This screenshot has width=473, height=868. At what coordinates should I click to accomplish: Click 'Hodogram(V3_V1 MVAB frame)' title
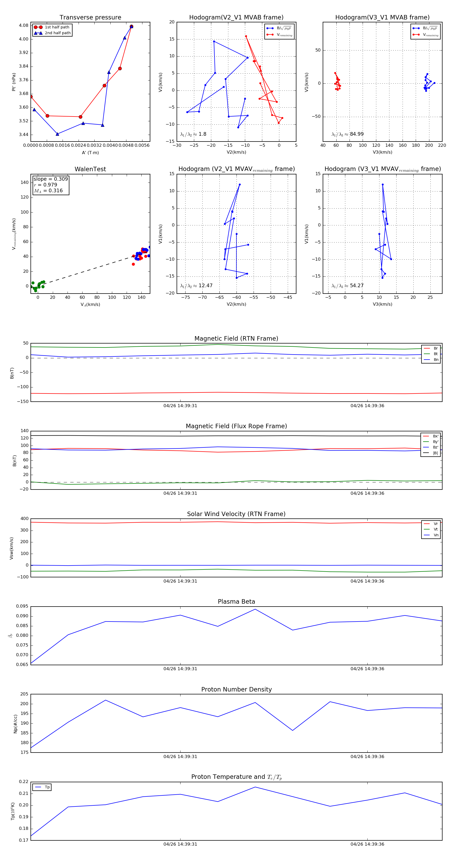(382, 17)
